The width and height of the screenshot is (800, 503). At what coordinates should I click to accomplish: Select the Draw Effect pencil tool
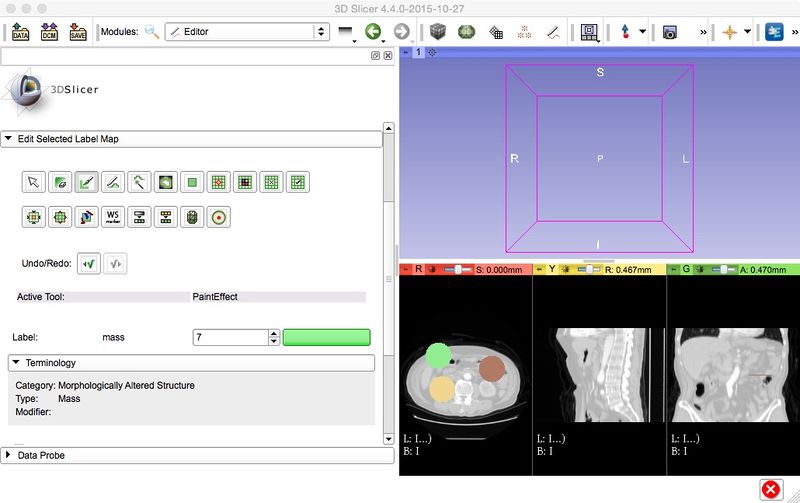tap(113, 182)
